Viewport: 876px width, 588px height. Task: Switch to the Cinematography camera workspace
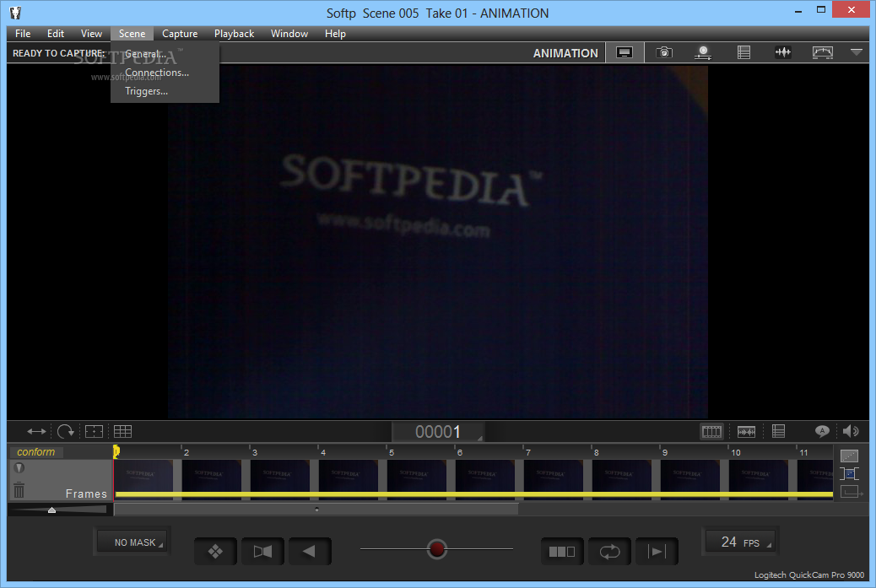663,52
